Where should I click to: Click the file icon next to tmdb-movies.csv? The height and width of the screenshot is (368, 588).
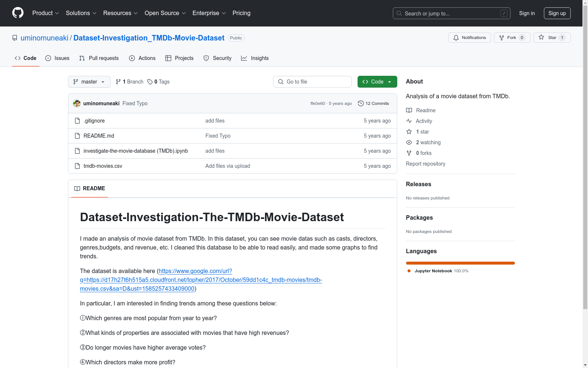(77, 166)
